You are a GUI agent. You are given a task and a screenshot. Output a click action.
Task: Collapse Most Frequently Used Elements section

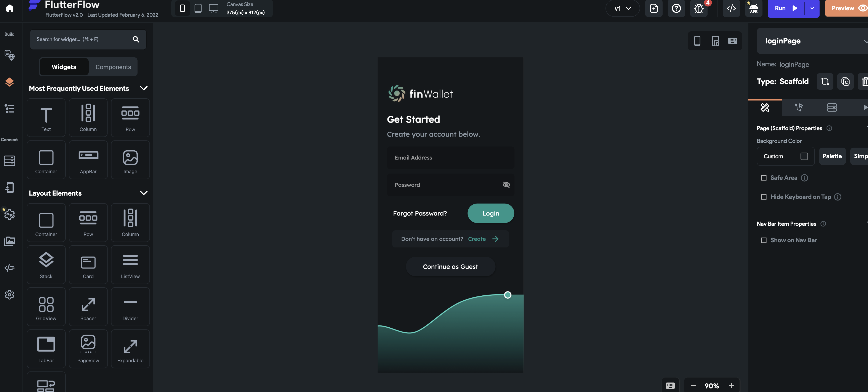click(144, 88)
